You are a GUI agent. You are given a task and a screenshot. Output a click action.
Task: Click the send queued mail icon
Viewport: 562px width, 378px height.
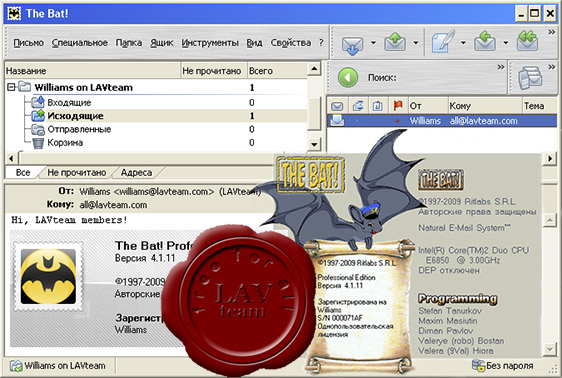click(395, 43)
